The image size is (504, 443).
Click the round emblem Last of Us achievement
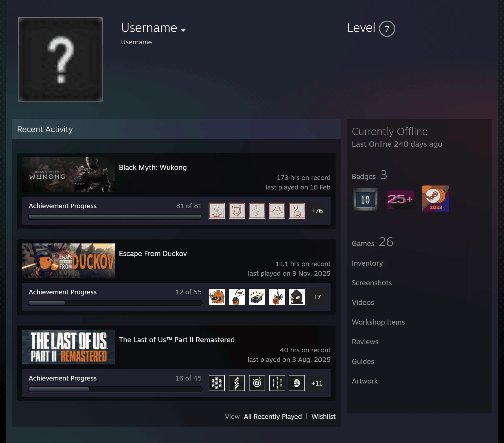point(297,383)
